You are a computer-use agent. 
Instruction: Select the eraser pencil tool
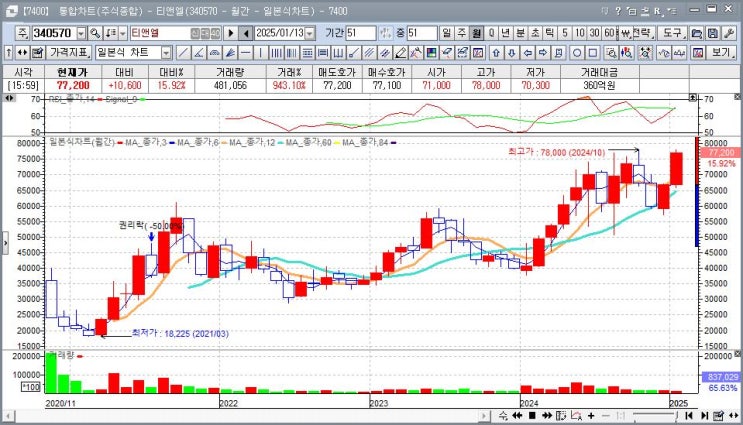click(x=400, y=53)
